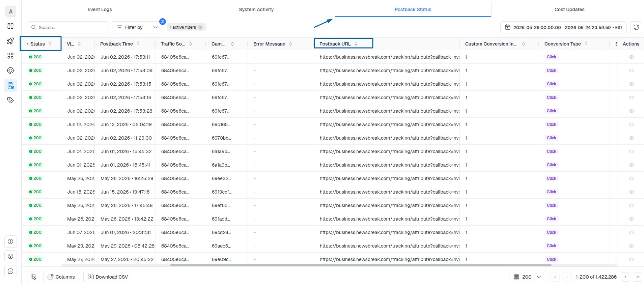Click 'Jun 01, 2026 • 15:45:41' cell
644x285 pixels.
tap(125, 165)
